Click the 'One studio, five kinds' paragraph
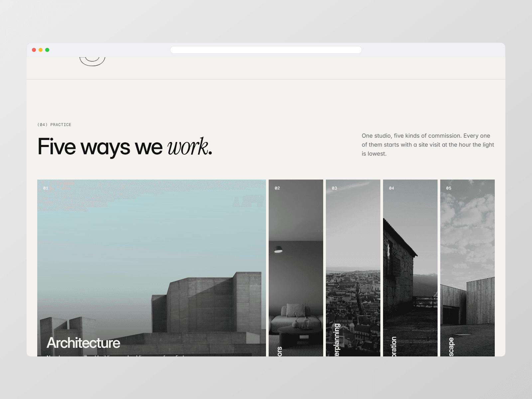The width and height of the screenshot is (532, 399). pos(428,145)
